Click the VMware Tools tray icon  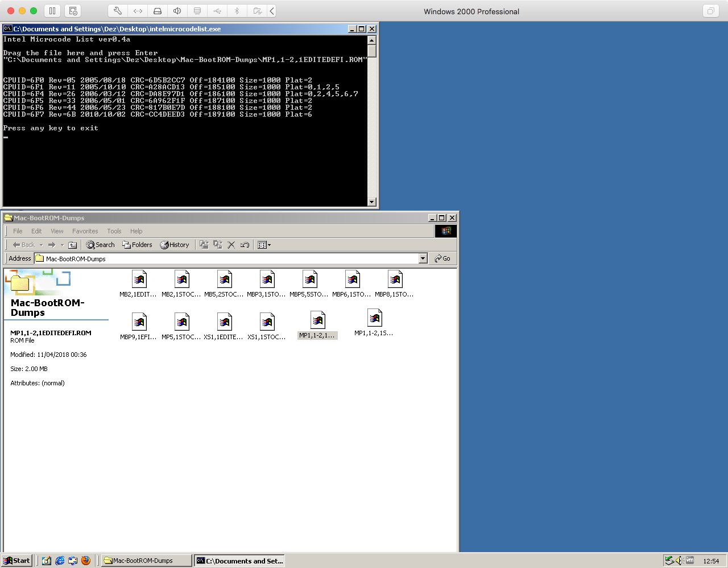(690, 561)
